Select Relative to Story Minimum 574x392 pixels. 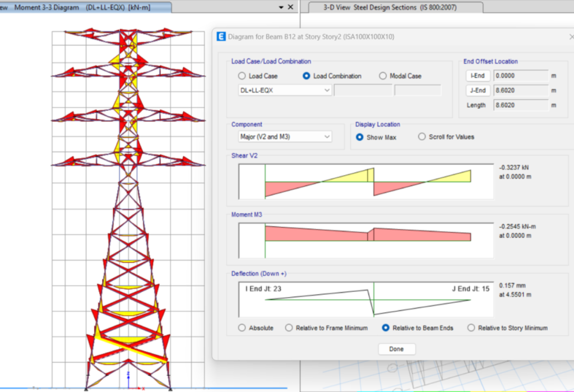[x=471, y=328]
